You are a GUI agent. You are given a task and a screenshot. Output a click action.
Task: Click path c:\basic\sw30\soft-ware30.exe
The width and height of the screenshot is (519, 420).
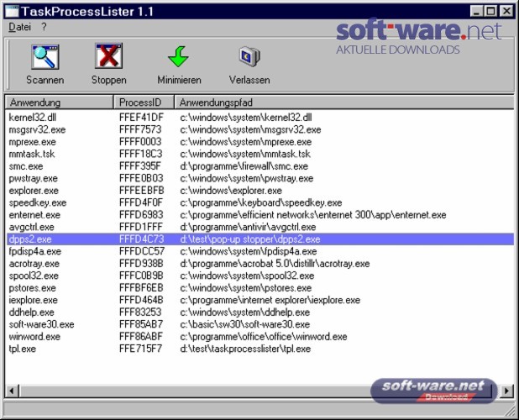245,324
